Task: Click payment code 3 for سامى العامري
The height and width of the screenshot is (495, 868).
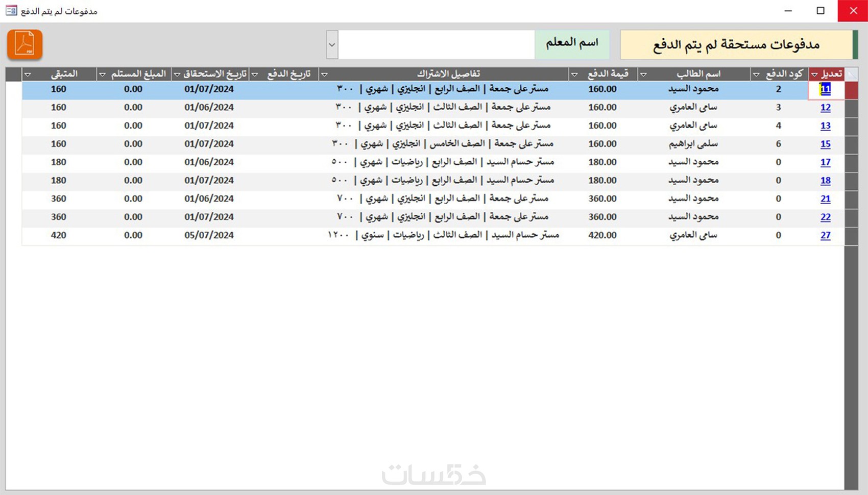Action: click(x=778, y=108)
